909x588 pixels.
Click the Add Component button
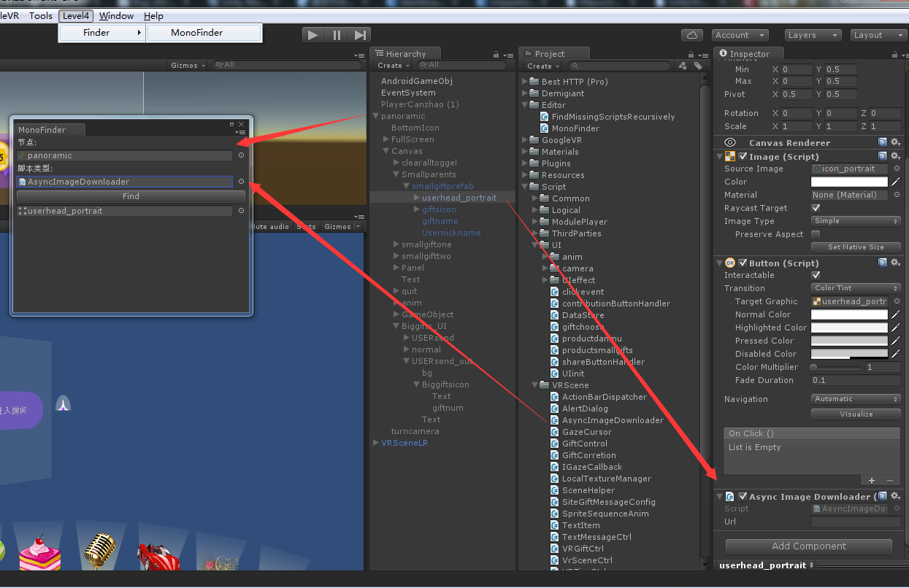tap(809, 546)
